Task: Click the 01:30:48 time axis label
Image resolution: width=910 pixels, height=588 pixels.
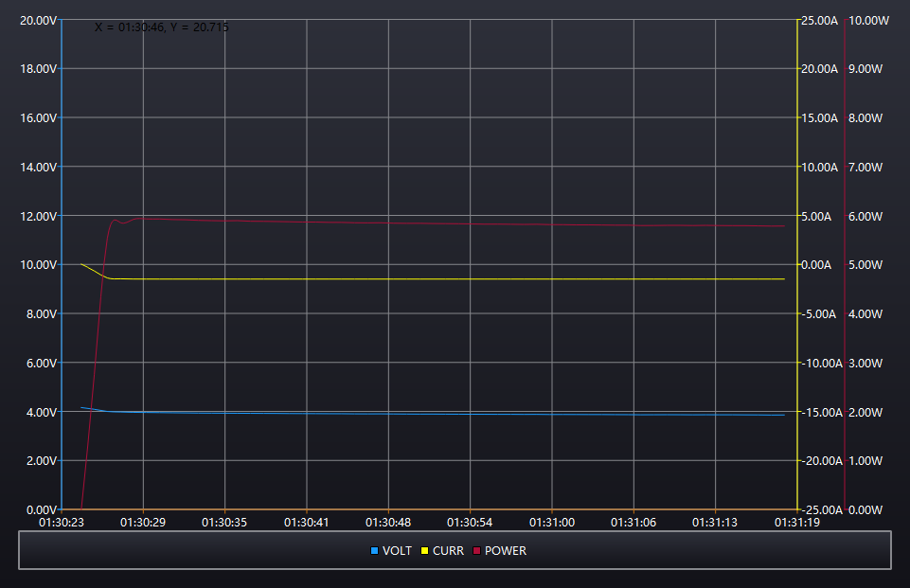Action: tap(388, 522)
